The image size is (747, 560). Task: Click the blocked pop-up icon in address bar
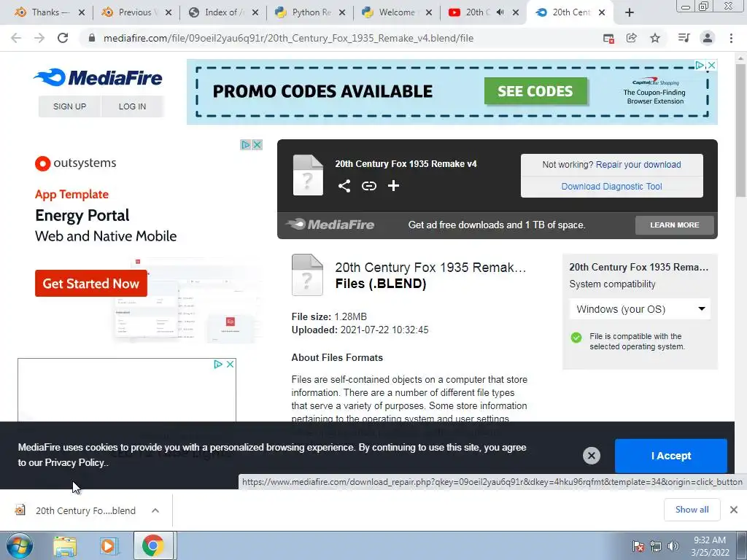608,38
